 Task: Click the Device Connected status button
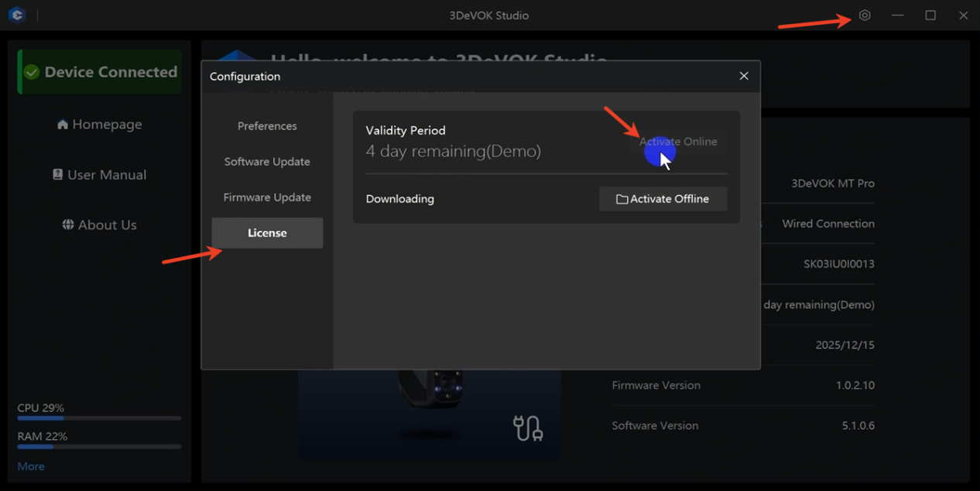coord(100,72)
